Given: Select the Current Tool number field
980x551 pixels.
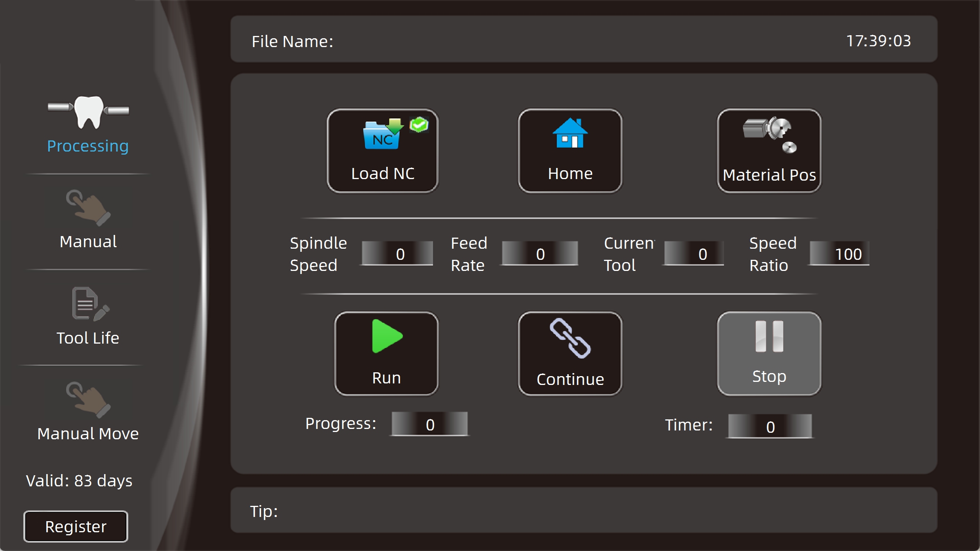Looking at the screenshot, I should pos(694,253).
